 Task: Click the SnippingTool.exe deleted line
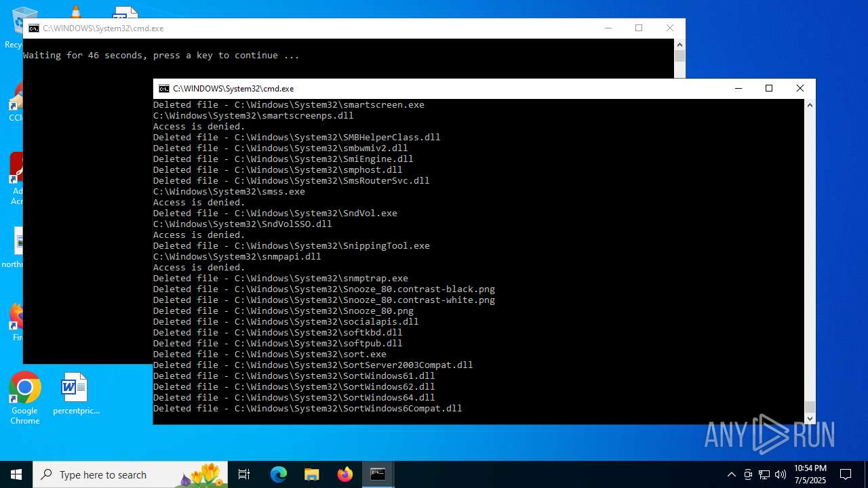tap(292, 246)
